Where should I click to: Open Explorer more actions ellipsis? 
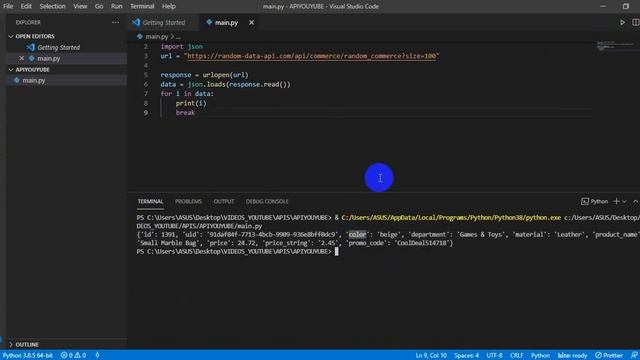point(116,22)
